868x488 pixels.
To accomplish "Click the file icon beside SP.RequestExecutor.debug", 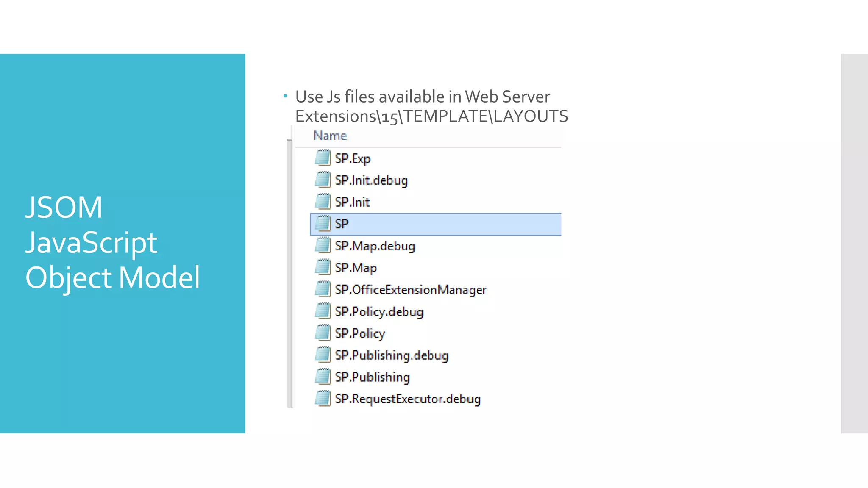I will (323, 399).
